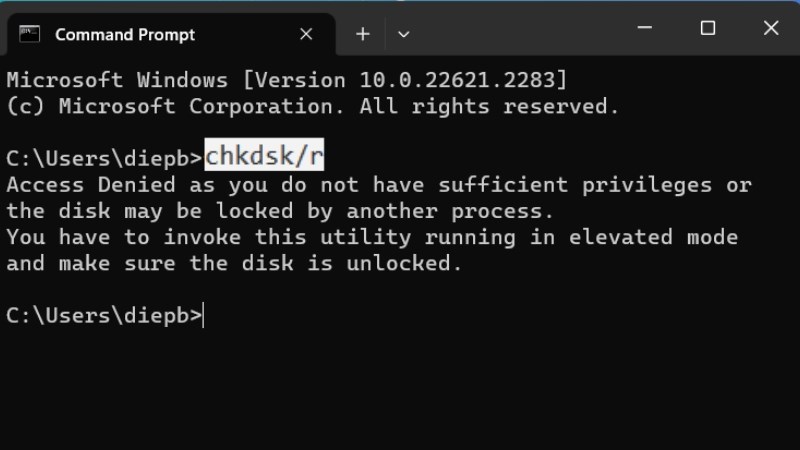The height and width of the screenshot is (450, 800).
Task: Click the Microsoft Corporation copyright line
Action: tap(313, 105)
